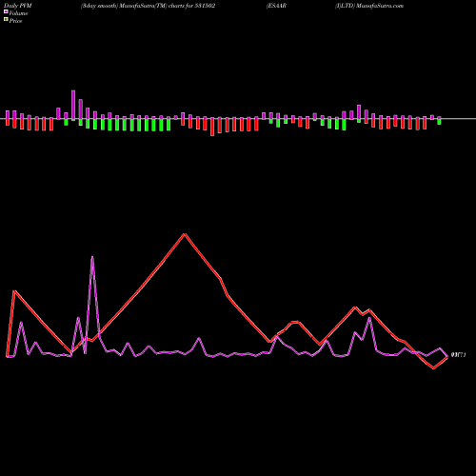Click the 'MunafaSutra.com' header text
The image size is (476, 476).
[x=380, y=6]
